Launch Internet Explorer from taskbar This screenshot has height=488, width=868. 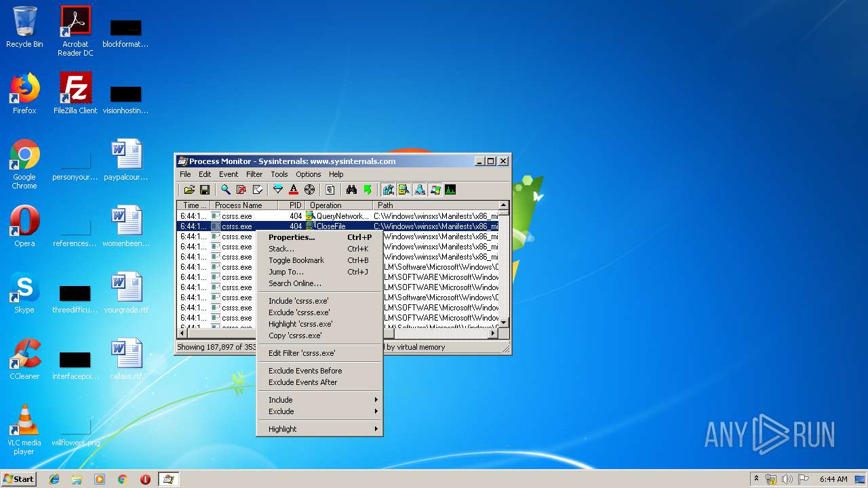point(54,479)
